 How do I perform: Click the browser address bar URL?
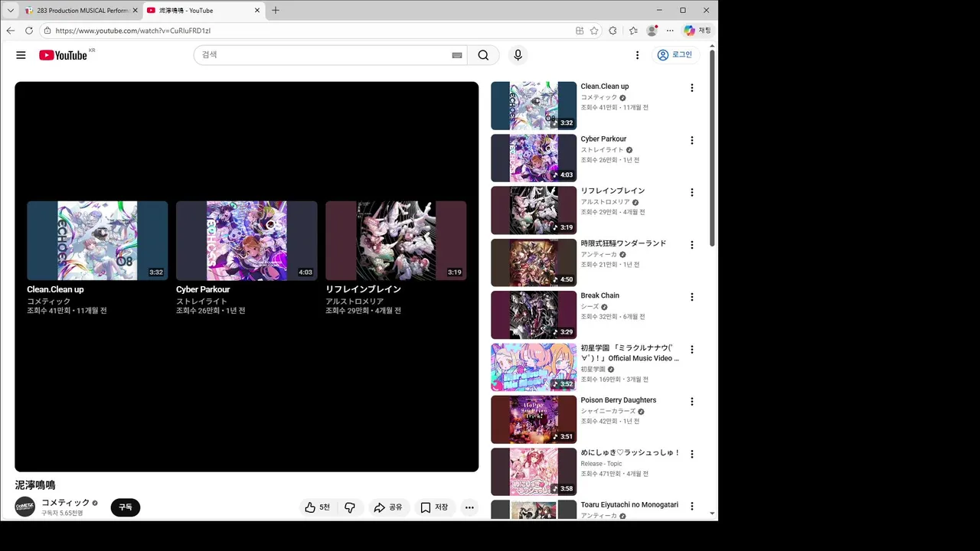132,31
